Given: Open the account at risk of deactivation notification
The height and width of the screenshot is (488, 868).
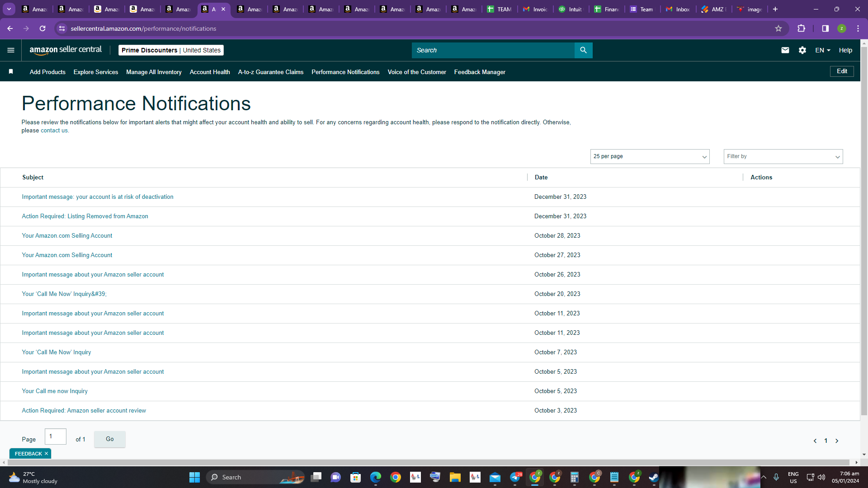Looking at the screenshot, I should pyautogui.click(x=98, y=197).
